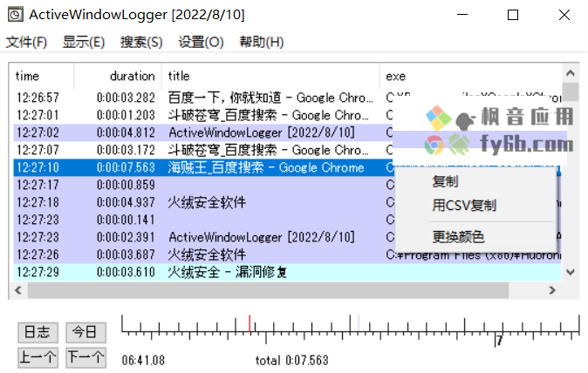
Task: Click the C:\Program Files (x86) exe cell
Action: (473, 255)
